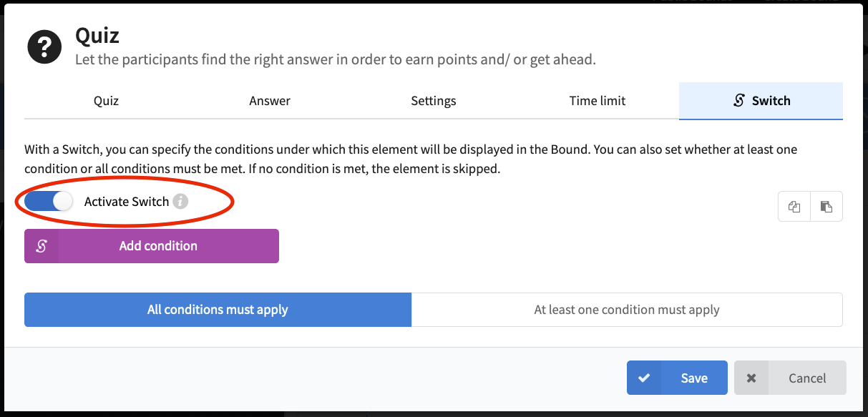This screenshot has width=868, height=417.
Task: Save the quiz changes
Action: [677, 378]
